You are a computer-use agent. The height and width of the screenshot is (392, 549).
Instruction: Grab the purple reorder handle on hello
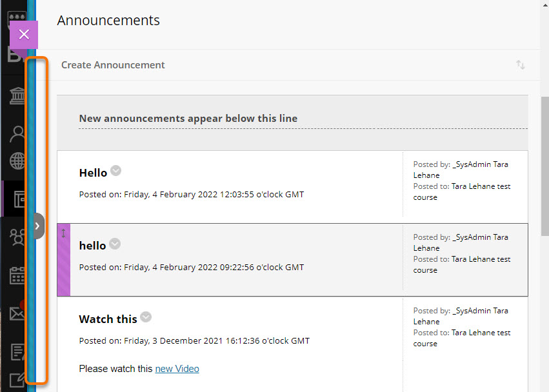64,260
